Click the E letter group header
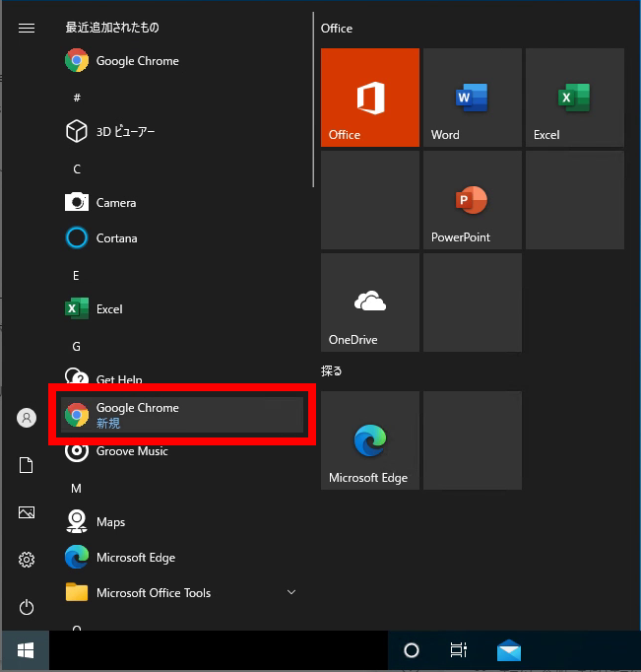Image resolution: width=641 pixels, height=672 pixels. click(76, 275)
